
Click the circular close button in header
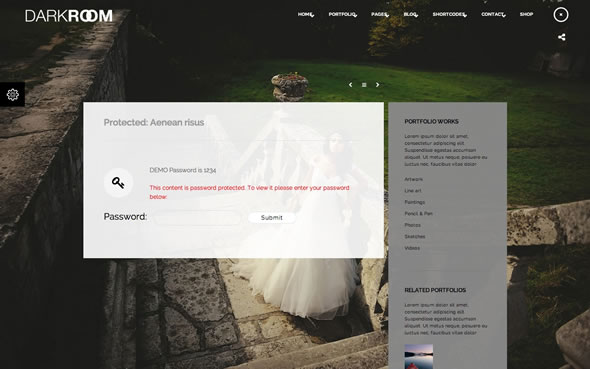click(x=561, y=15)
